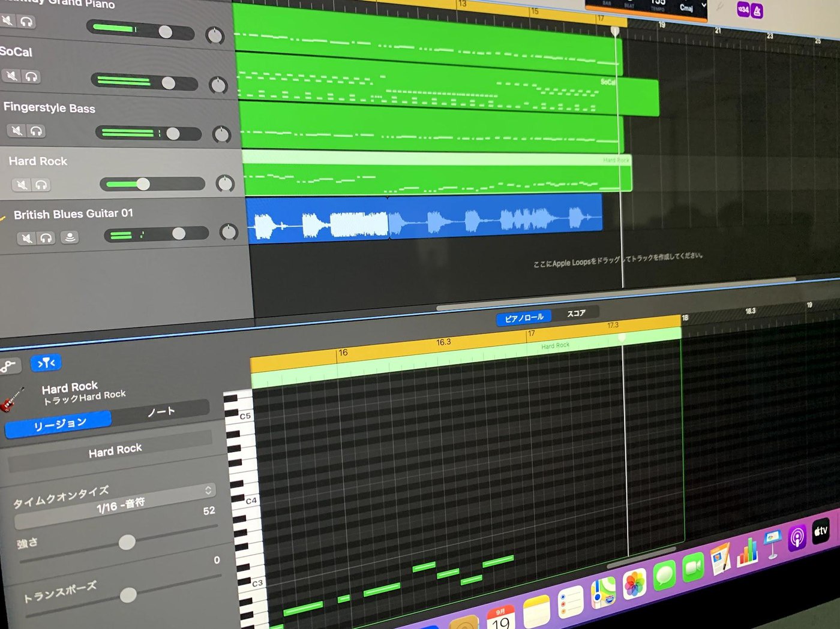Open Podcasts from the Dock

coord(797,537)
